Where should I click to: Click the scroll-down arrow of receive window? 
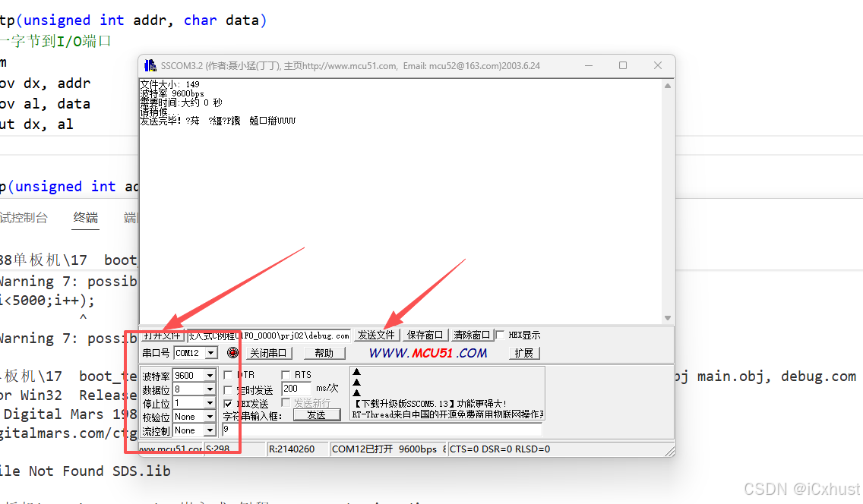668,318
